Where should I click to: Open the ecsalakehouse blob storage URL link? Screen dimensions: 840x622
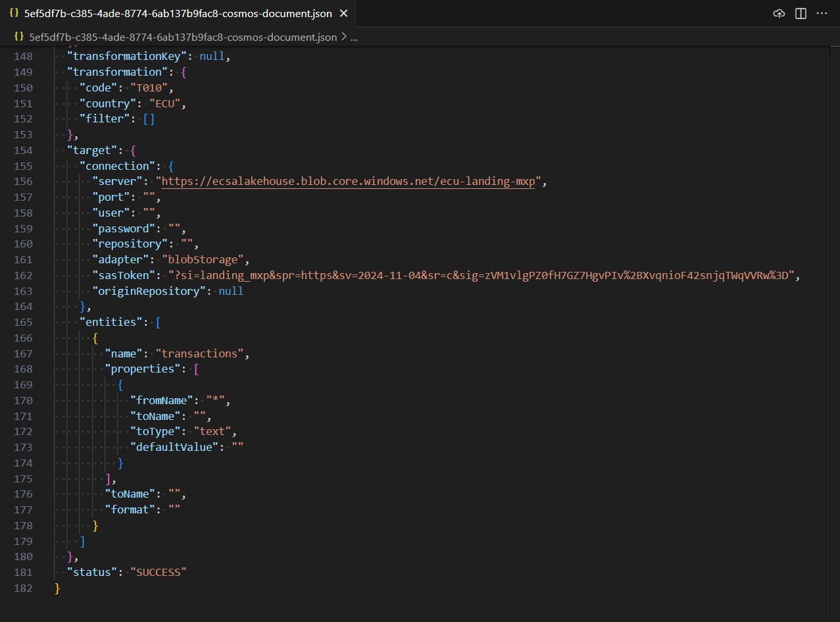(x=350, y=182)
